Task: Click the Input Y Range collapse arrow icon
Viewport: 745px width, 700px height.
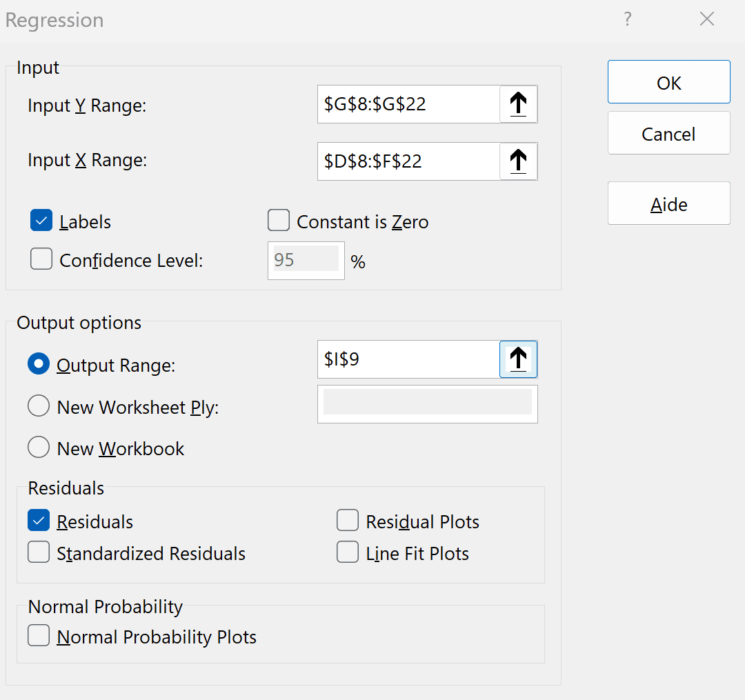Action: pos(518,104)
